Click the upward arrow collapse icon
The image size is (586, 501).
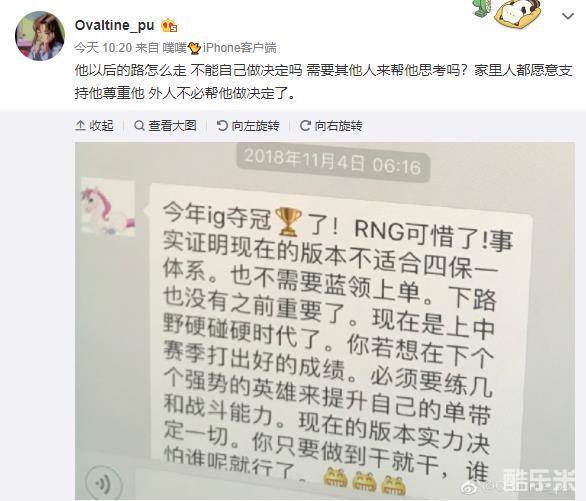click(x=80, y=126)
